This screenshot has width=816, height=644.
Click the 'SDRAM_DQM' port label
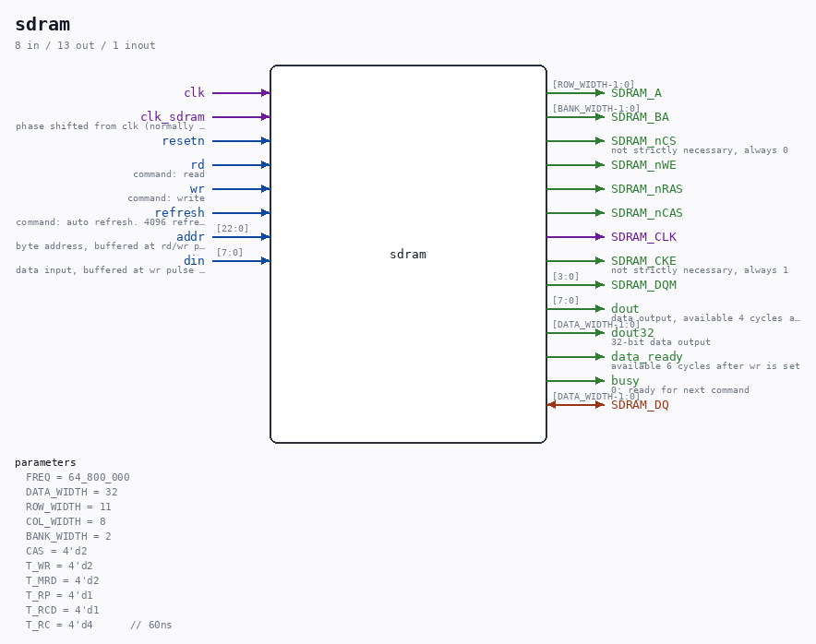[x=643, y=284]
